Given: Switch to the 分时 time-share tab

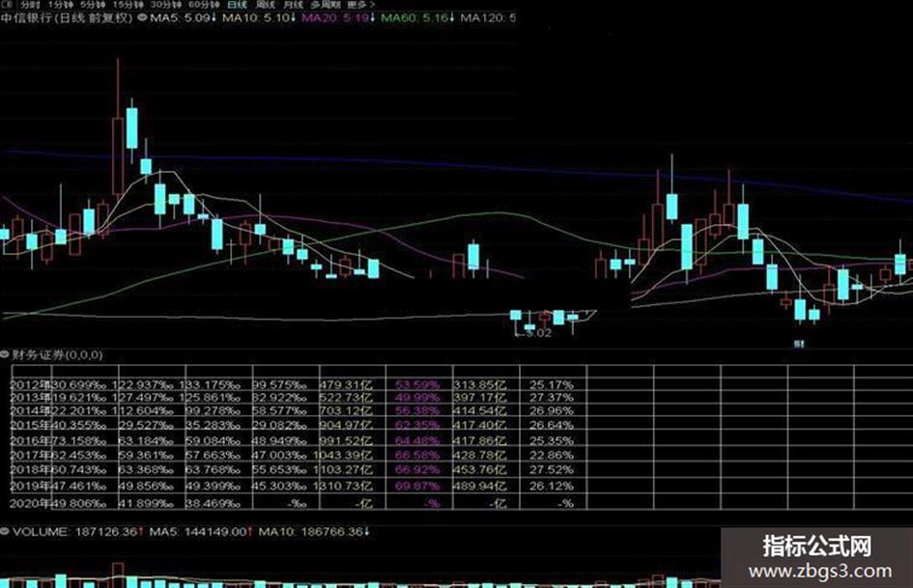Looking at the screenshot, I should (x=30, y=5).
